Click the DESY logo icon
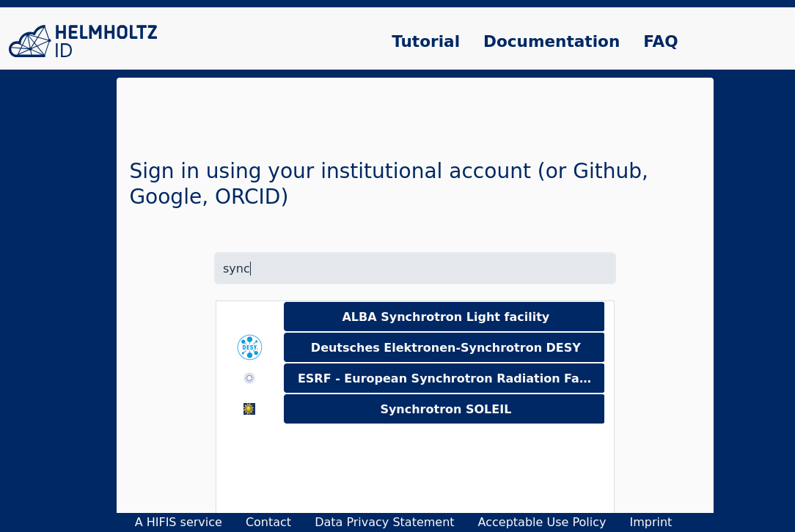 tap(249, 347)
